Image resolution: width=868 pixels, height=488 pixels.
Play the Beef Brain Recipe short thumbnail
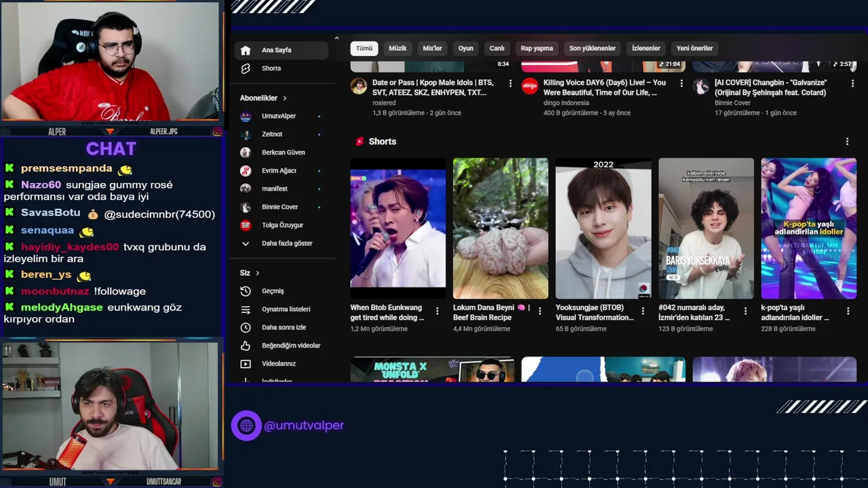(x=500, y=228)
